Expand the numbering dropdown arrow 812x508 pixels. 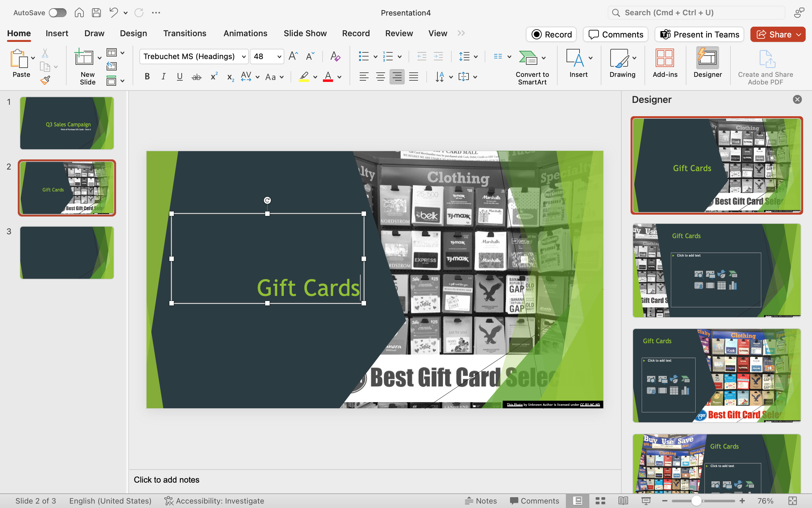[400, 57]
